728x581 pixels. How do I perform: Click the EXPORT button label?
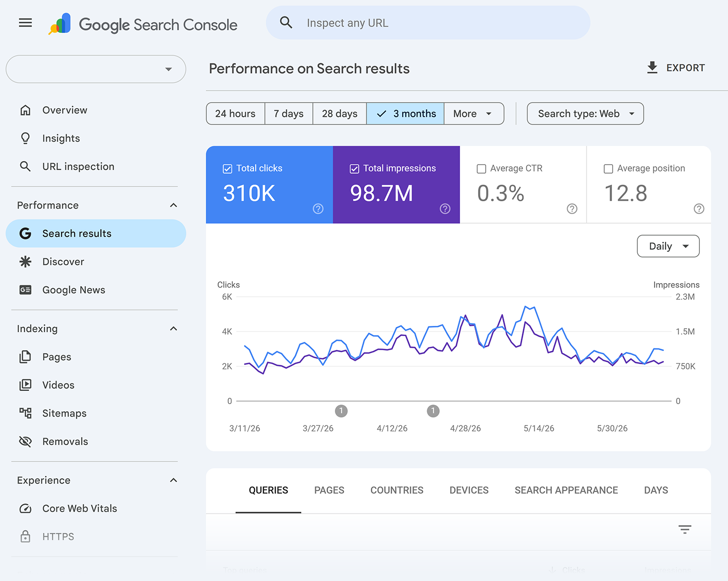685,68
